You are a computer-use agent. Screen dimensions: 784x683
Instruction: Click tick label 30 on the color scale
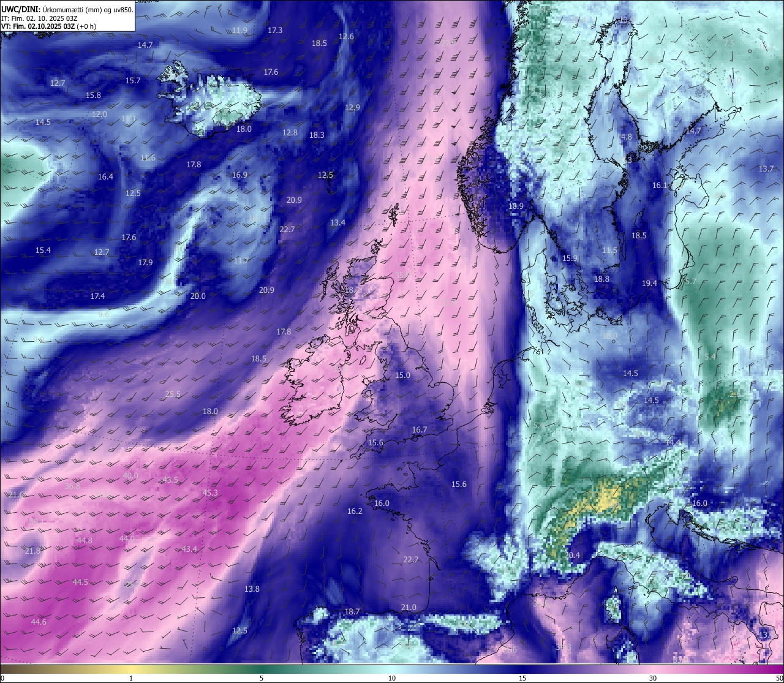[653, 678]
